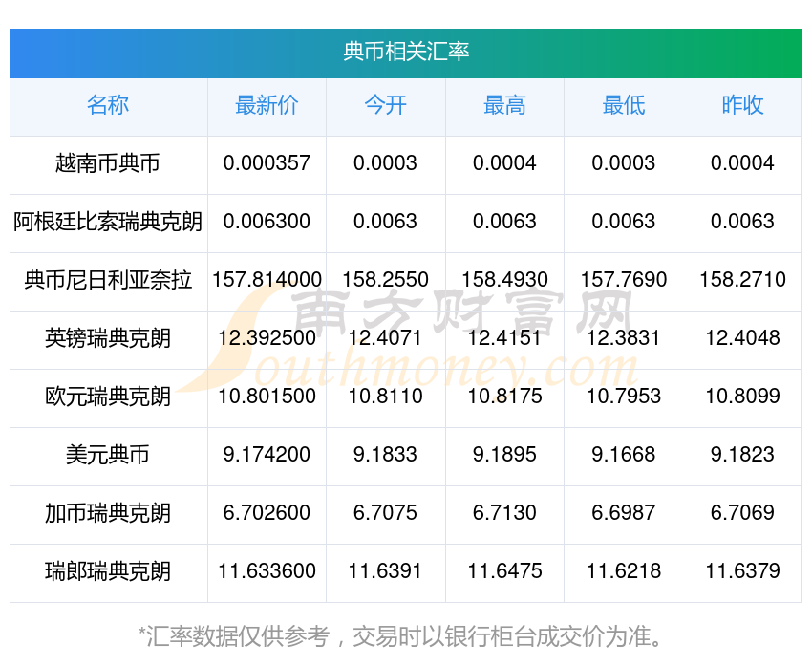Select the 11.6379 previous close cell
The height and width of the screenshot is (666, 812).
742,571
